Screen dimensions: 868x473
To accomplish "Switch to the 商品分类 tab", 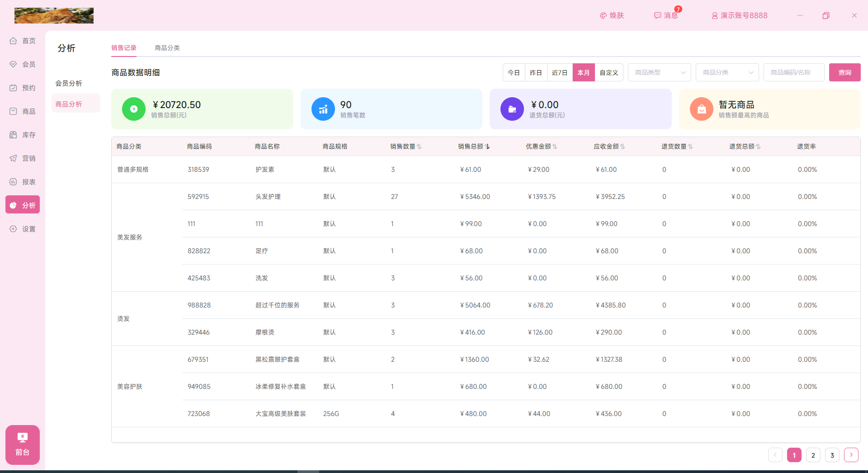I will tap(167, 48).
